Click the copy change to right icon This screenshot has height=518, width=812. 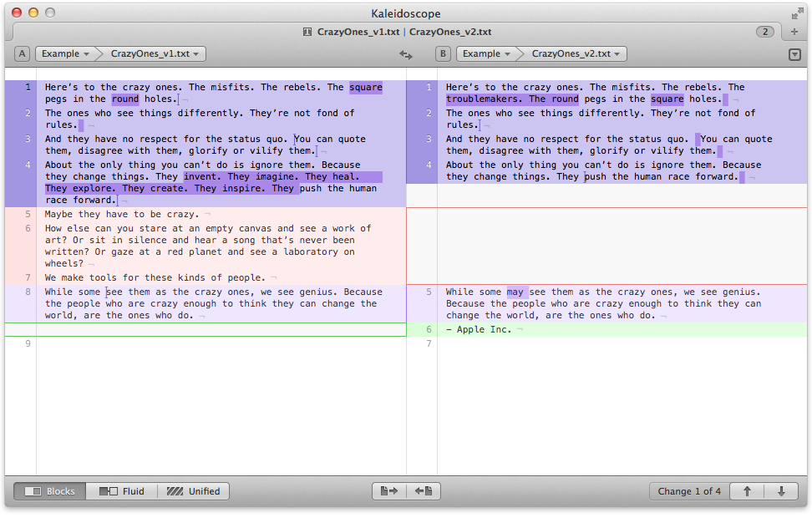pos(389,491)
